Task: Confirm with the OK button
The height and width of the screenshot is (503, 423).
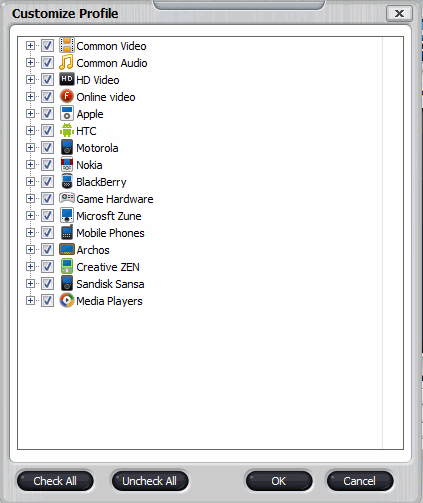Action: (x=279, y=481)
